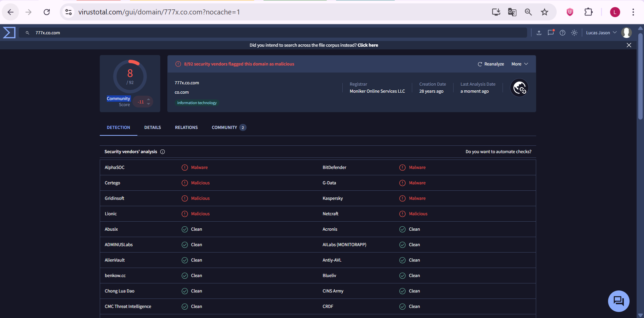644x318 pixels.
Task: Expand the More dropdown
Action: [x=519, y=64]
